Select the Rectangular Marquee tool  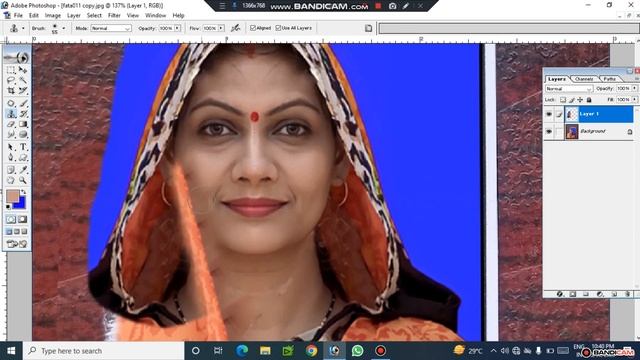[x=11, y=70]
